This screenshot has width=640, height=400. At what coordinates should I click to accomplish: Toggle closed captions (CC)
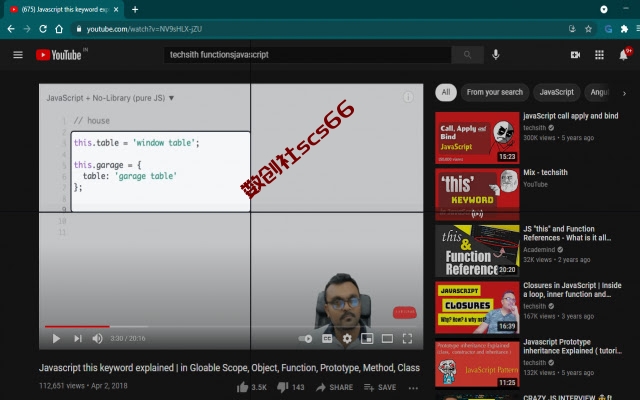[x=327, y=338]
